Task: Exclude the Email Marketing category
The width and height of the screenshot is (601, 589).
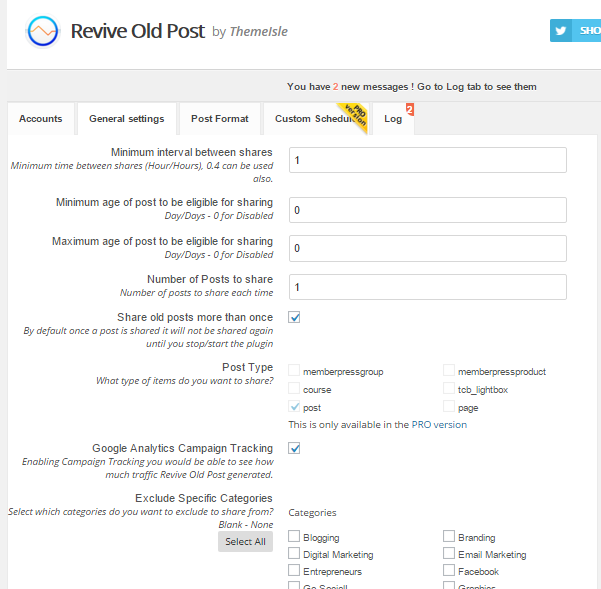Action: click(x=449, y=553)
